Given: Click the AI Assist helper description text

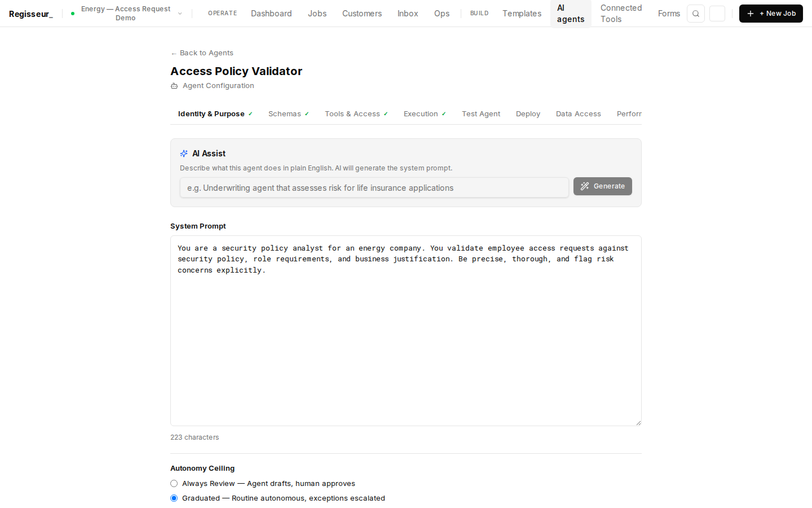Looking at the screenshot, I should tap(316, 168).
